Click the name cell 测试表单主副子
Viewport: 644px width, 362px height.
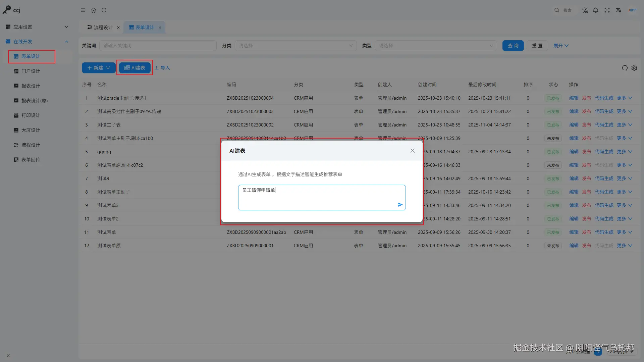coord(114,192)
